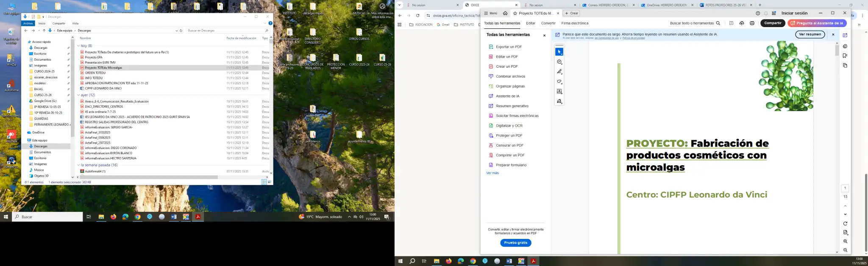Open the bookmarks panel icon
The image size is (868, 266).
[845, 56]
